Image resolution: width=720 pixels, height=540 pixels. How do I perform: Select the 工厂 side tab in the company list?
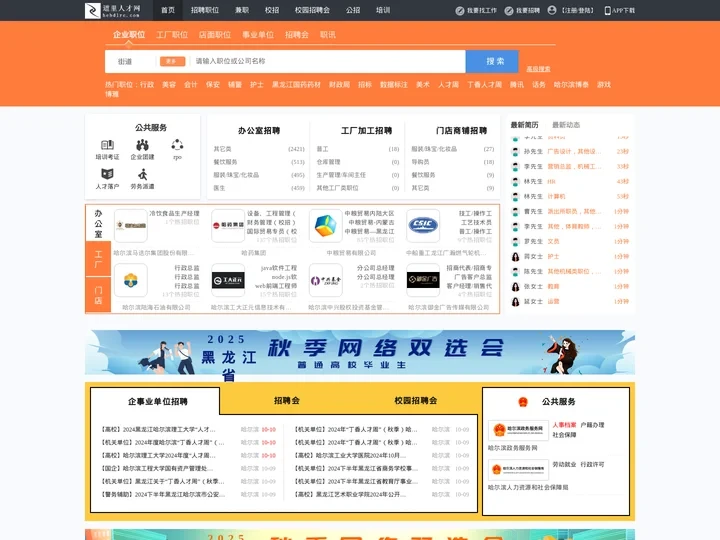pyautogui.click(x=98, y=259)
